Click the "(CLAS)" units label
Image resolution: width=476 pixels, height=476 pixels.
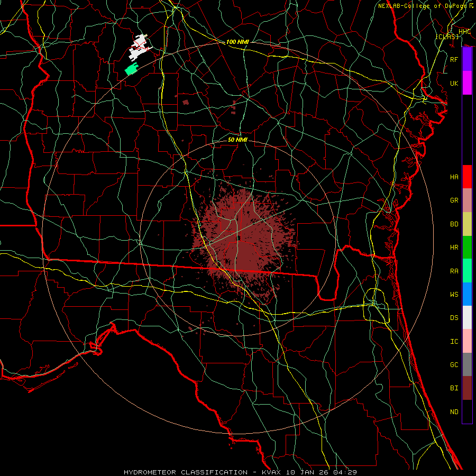point(447,36)
